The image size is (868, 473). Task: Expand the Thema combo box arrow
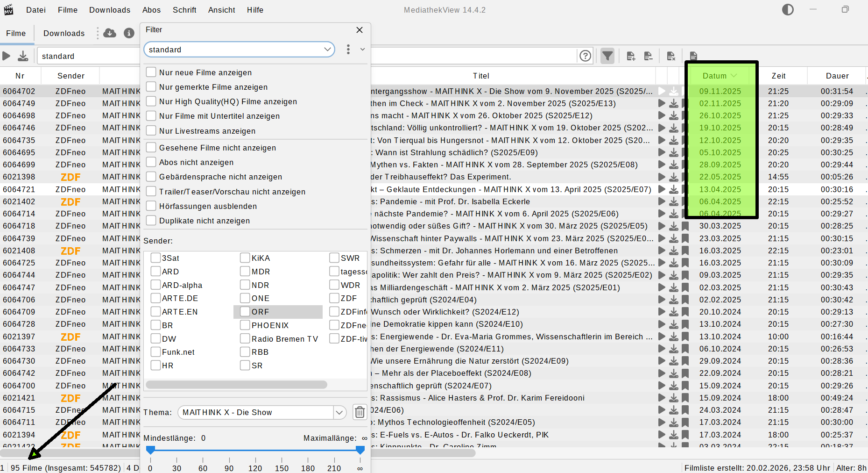(x=339, y=412)
